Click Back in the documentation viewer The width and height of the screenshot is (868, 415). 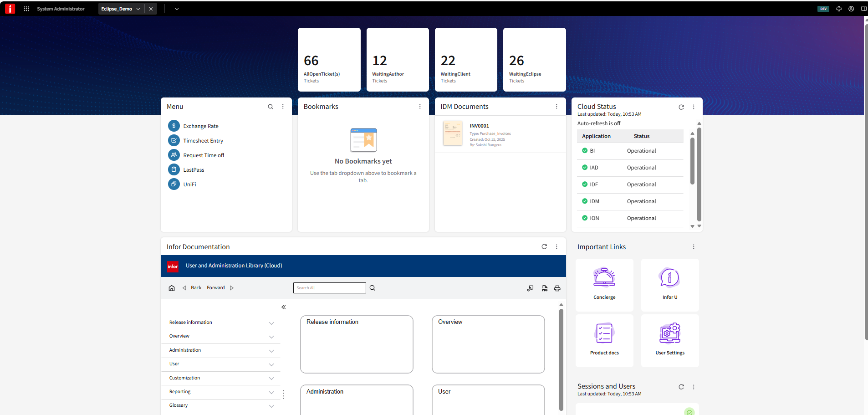(195, 287)
